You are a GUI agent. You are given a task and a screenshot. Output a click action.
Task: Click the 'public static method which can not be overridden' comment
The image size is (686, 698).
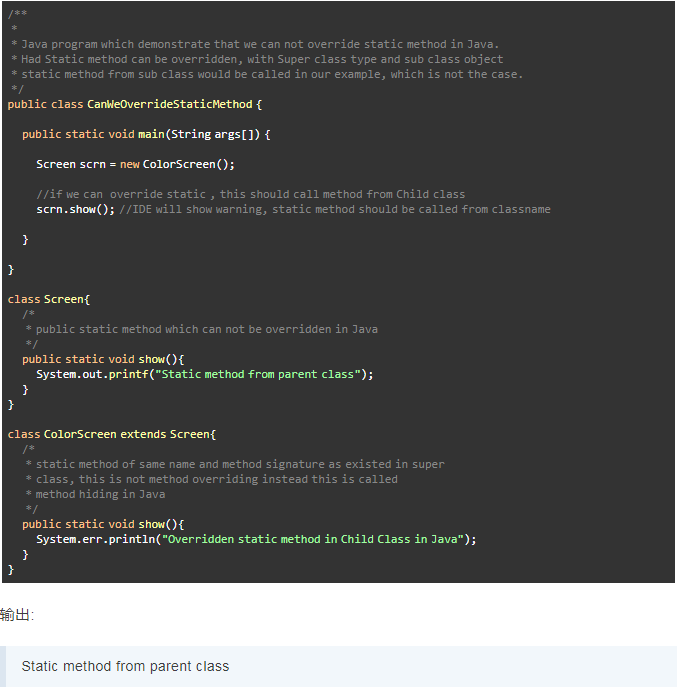[x=206, y=329]
